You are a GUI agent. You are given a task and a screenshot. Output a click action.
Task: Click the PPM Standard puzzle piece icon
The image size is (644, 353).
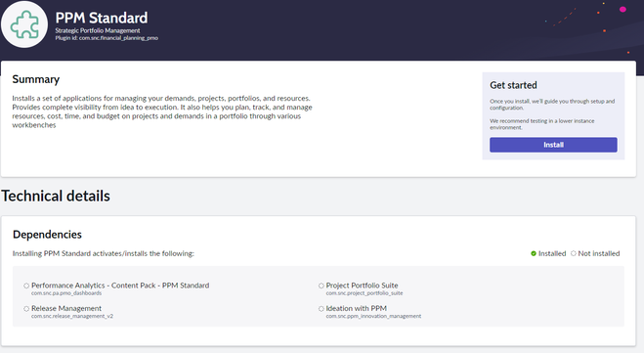point(24,24)
